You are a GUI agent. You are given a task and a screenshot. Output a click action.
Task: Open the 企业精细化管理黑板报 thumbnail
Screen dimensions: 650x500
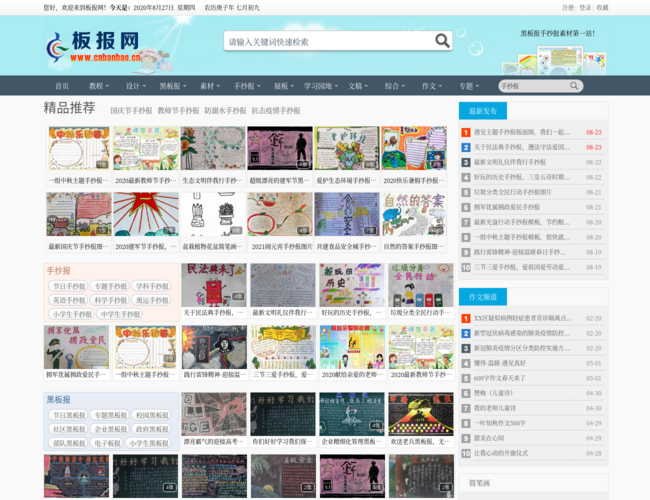pos(352,414)
